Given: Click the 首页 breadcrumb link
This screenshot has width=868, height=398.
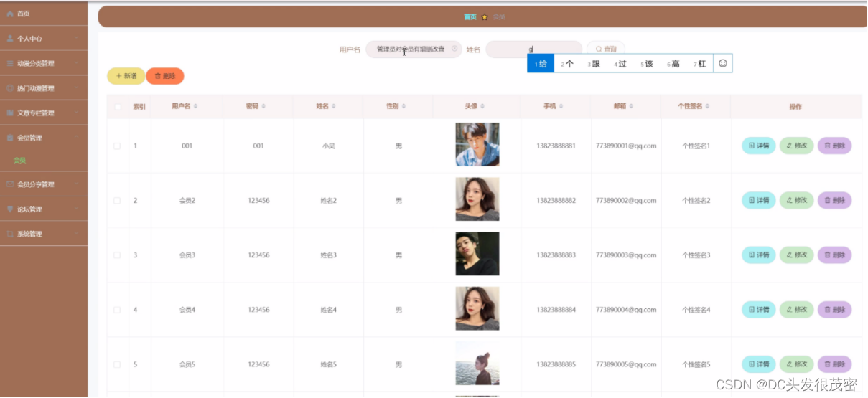Looking at the screenshot, I should tap(470, 16).
